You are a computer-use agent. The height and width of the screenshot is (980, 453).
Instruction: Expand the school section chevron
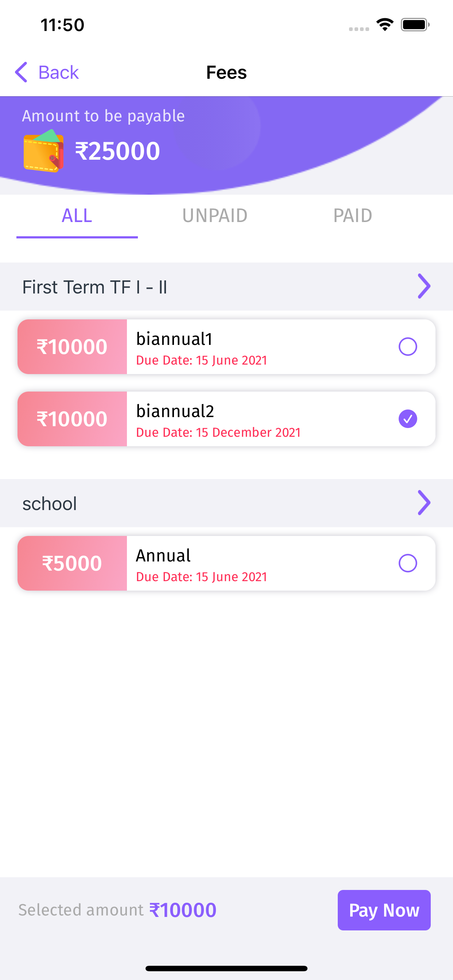pyautogui.click(x=424, y=502)
